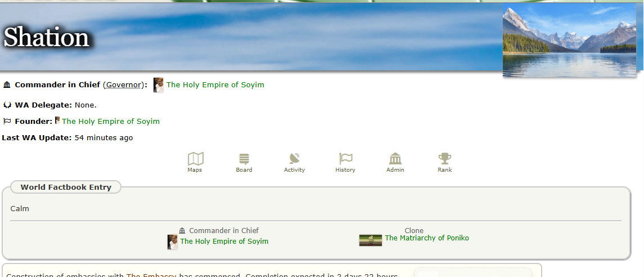Open the History flag icon

(345, 159)
